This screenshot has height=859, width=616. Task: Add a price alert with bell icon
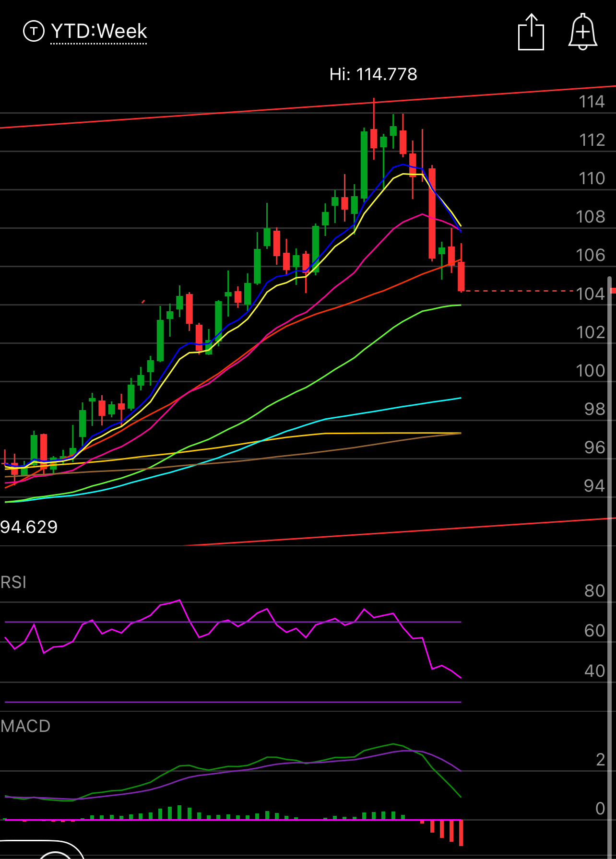(x=582, y=32)
